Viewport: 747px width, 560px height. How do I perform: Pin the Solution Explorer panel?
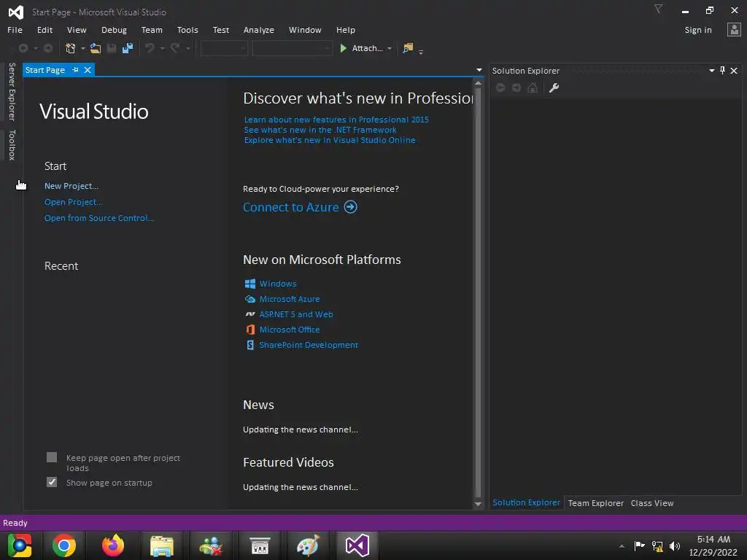(x=723, y=71)
